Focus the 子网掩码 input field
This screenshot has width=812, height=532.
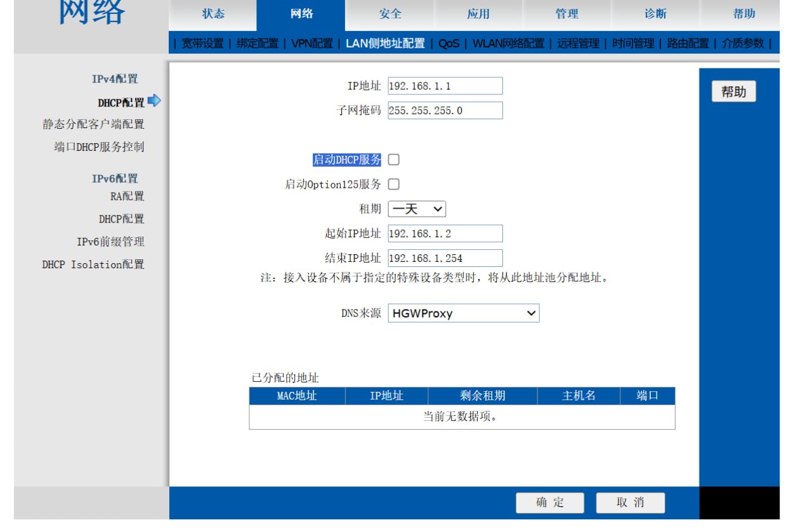445,110
